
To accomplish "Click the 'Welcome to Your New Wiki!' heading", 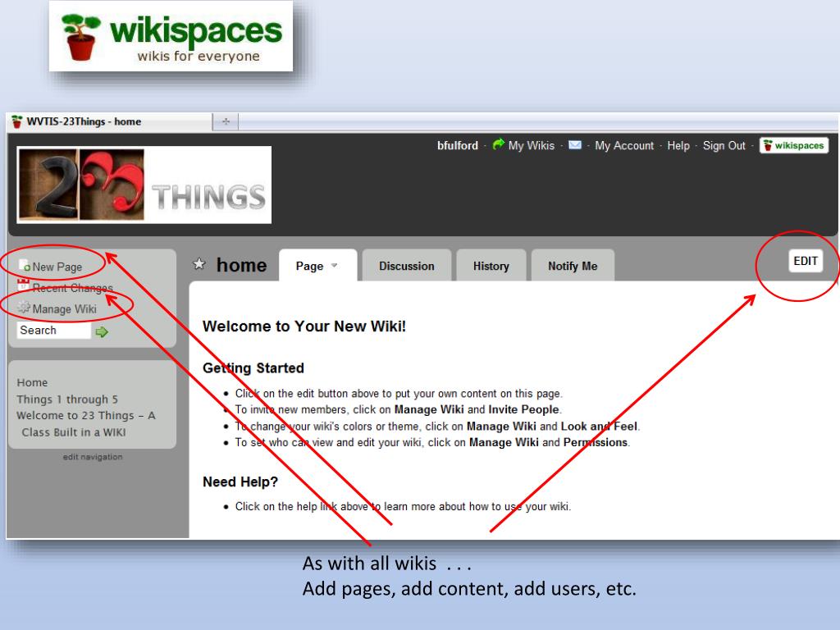I will coord(304,326).
